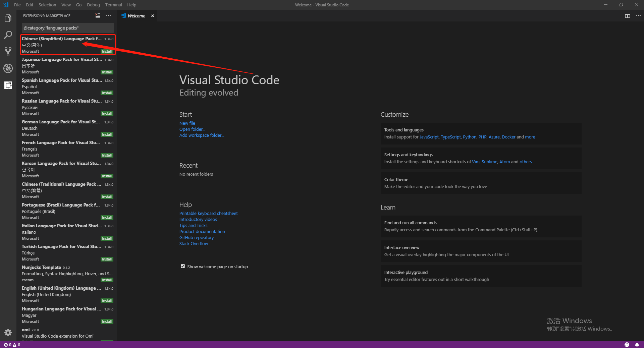This screenshot has width=644, height=348.
Task: Open the Debug menu
Action: click(93, 5)
